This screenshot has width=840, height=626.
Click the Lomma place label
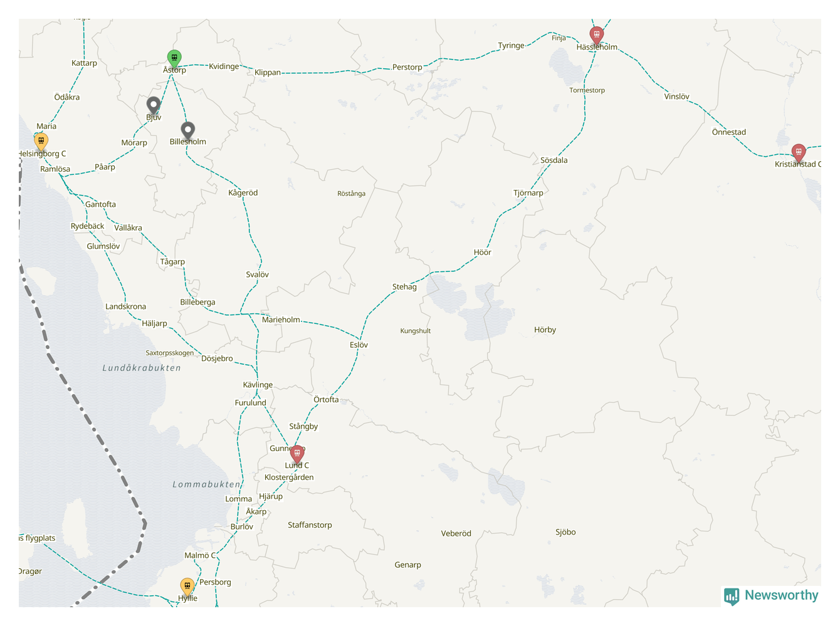click(x=238, y=499)
